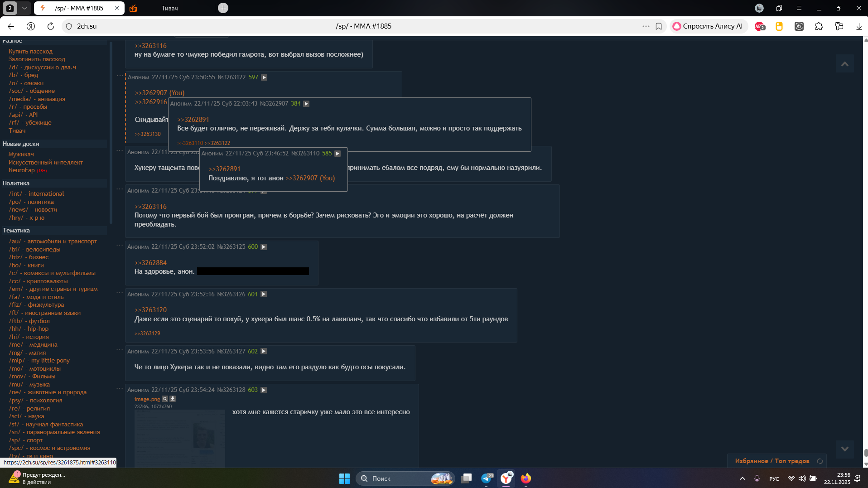
Task: Open volume control in system tray
Action: [802, 478]
